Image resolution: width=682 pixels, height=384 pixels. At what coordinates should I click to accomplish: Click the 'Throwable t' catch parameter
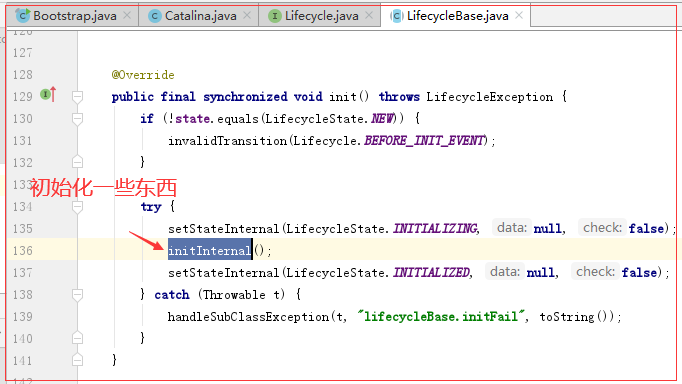coord(242,294)
